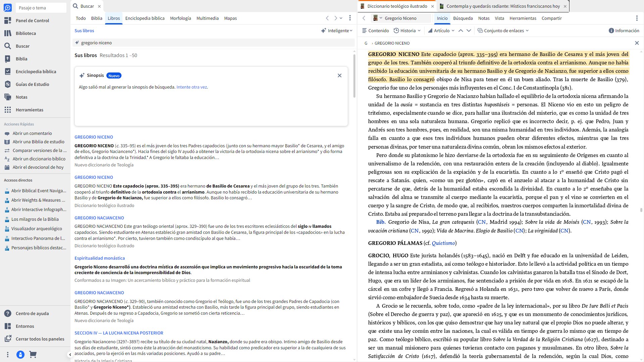Close the GREGORIO NICENO breadcrumb bar
The image size is (644, 362).
click(x=637, y=43)
